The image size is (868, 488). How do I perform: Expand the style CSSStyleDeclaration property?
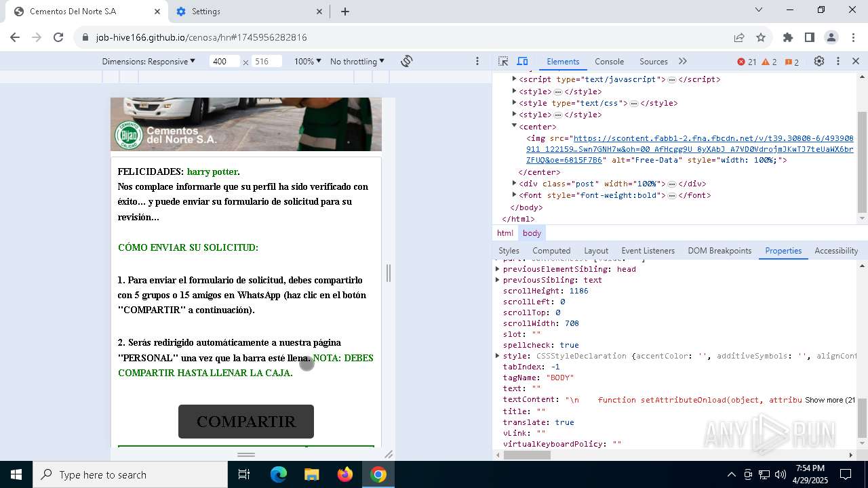point(498,356)
